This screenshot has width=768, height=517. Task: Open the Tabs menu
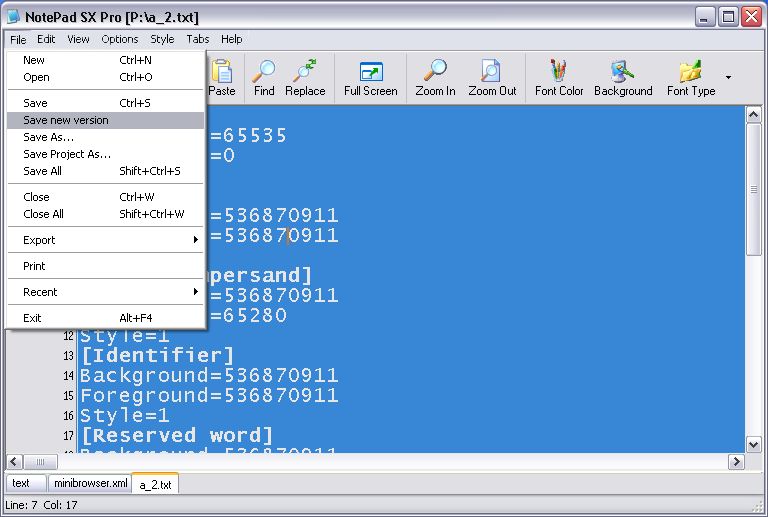pyautogui.click(x=197, y=39)
